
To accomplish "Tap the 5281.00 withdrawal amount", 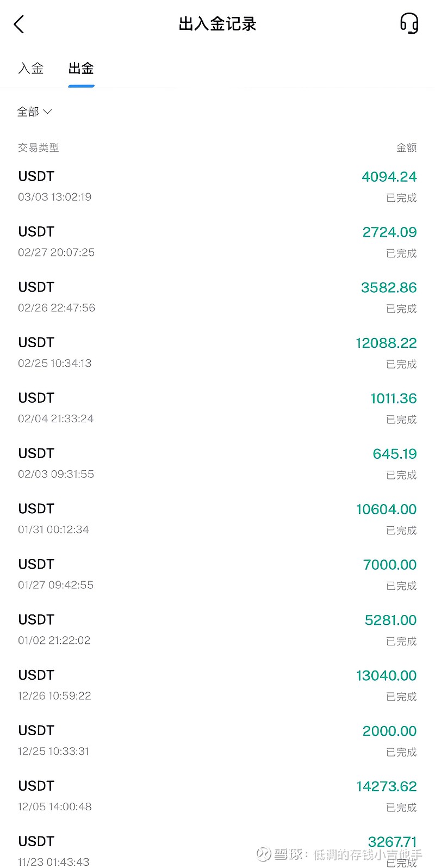I will (x=390, y=620).
